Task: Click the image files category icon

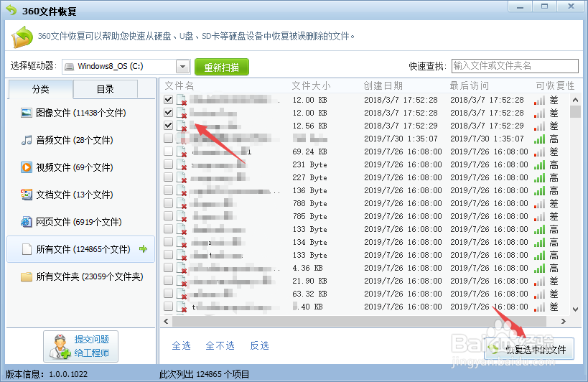Action: [27, 113]
